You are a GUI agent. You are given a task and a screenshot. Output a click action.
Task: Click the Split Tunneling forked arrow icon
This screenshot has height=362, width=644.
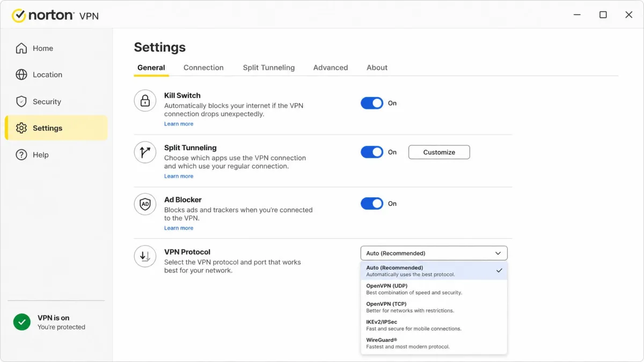coord(145,152)
